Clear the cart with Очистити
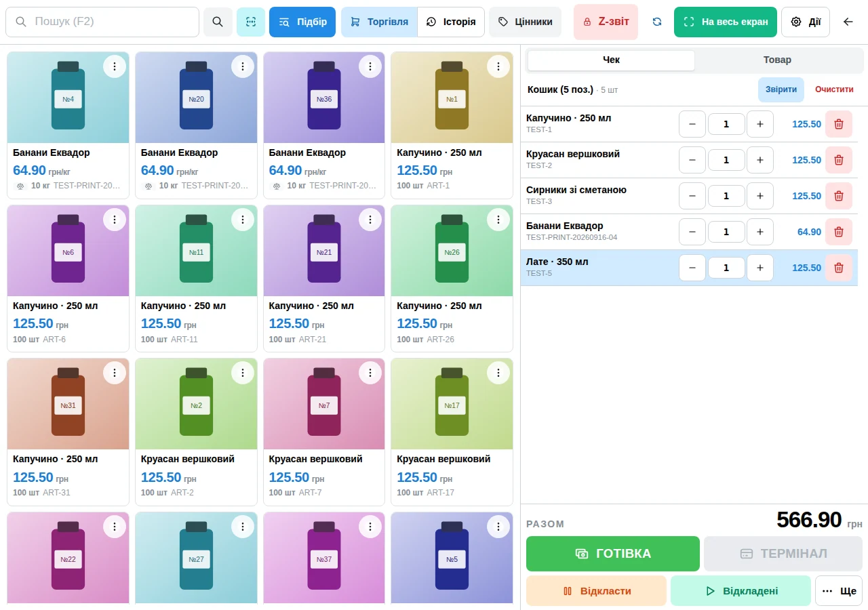The height and width of the screenshot is (610, 868). tap(834, 89)
